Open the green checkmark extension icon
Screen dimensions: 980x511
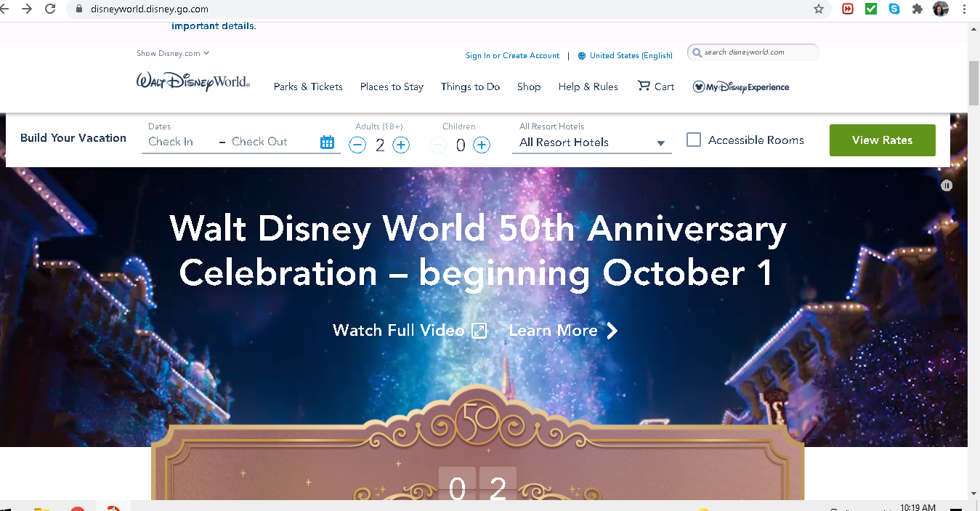[871, 9]
